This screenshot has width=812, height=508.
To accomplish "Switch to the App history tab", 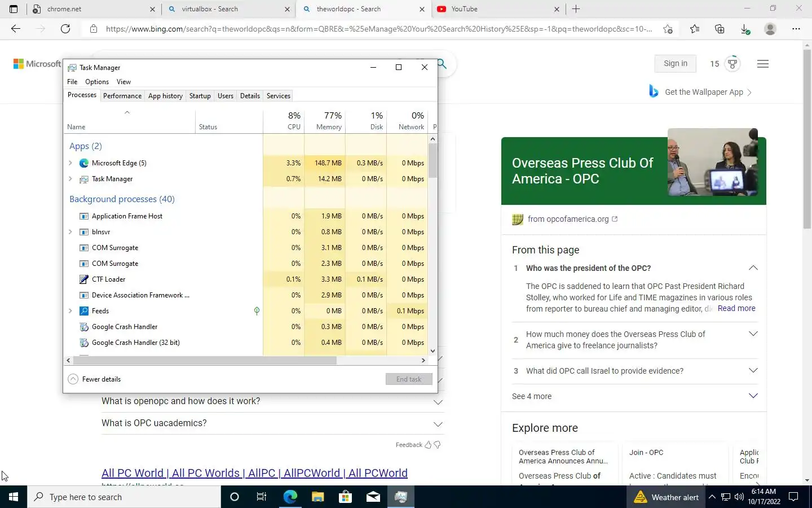I will [x=165, y=96].
